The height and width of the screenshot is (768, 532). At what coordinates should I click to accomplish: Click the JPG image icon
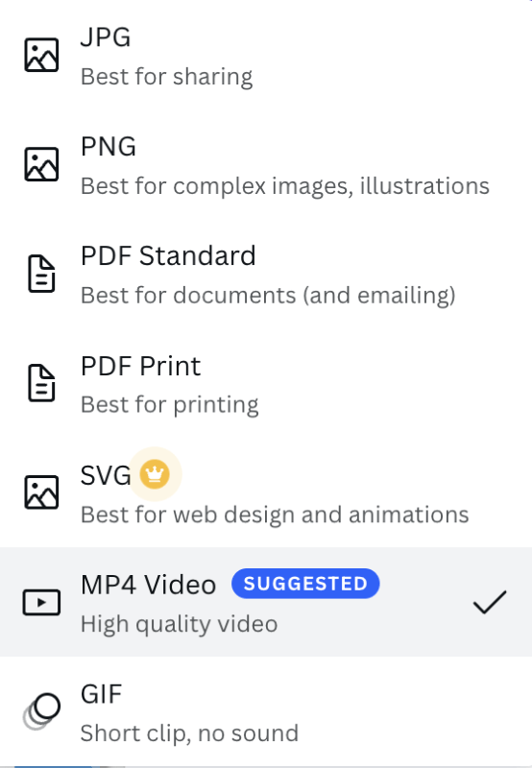tap(41, 55)
